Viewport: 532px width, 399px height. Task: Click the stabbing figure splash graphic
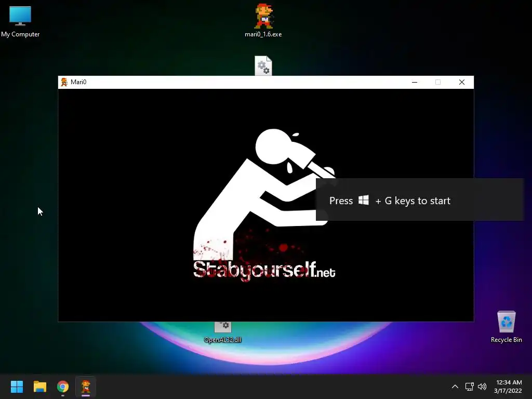264,194
